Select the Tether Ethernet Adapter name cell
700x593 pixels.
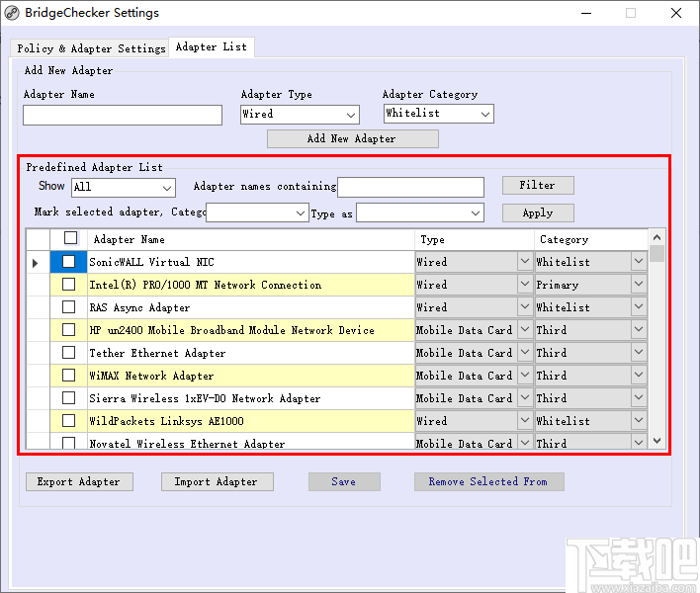click(x=251, y=353)
